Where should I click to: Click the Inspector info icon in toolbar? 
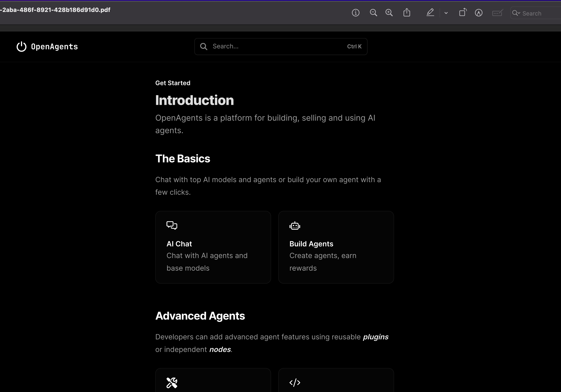coord(356,13)
